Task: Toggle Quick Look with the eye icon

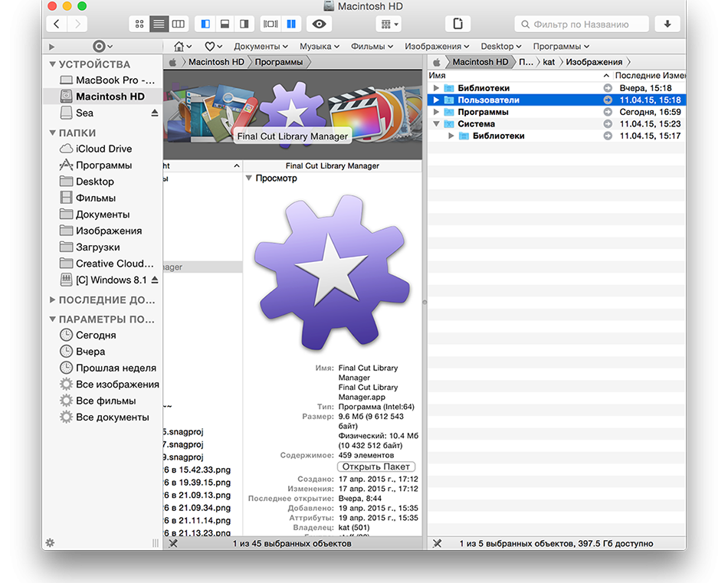Action: click(319, 25)
